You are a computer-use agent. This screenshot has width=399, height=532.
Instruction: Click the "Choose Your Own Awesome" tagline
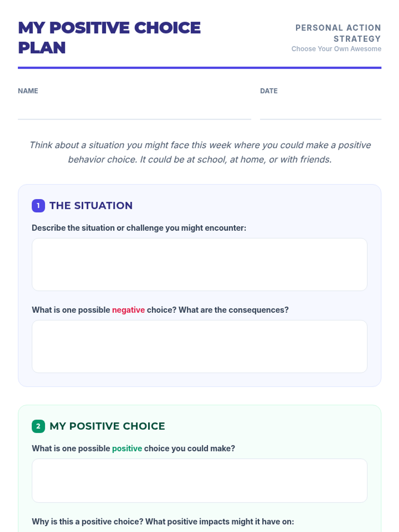point(336,49)
